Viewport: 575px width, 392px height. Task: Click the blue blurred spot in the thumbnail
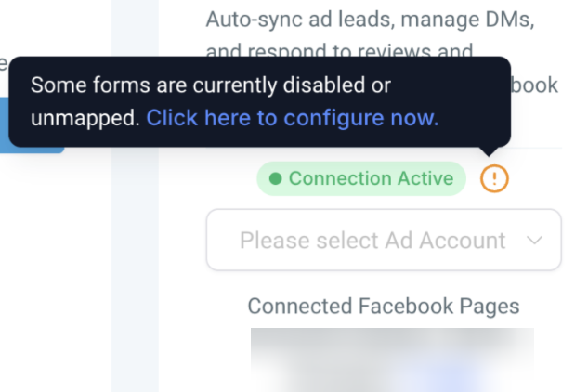click(x=444, y=376)
